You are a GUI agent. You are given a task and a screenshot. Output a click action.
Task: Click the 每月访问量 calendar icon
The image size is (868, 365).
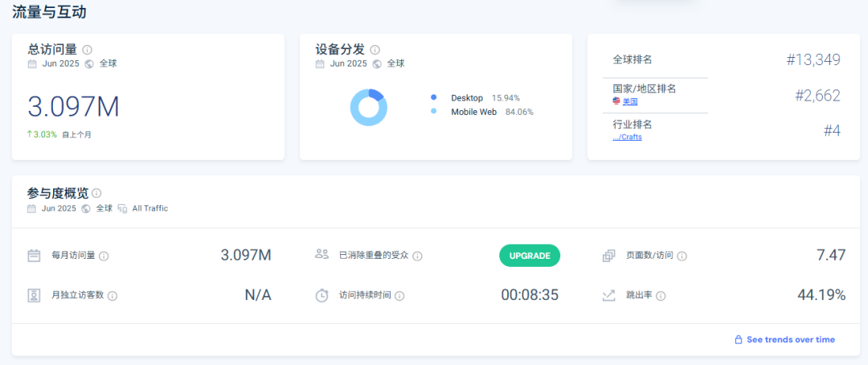pos(34,256)
